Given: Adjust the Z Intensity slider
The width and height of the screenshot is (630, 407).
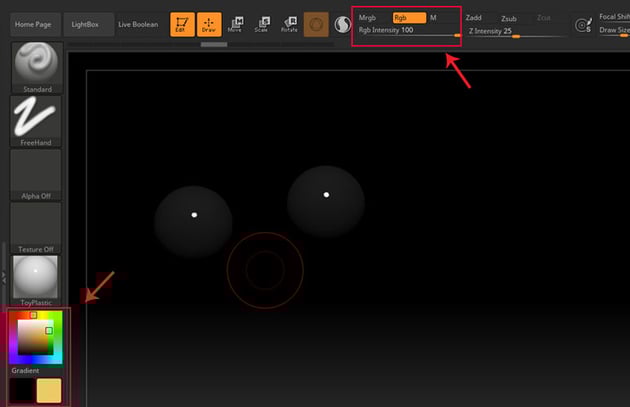Looking at the screenshot, I should click(516, 32).
